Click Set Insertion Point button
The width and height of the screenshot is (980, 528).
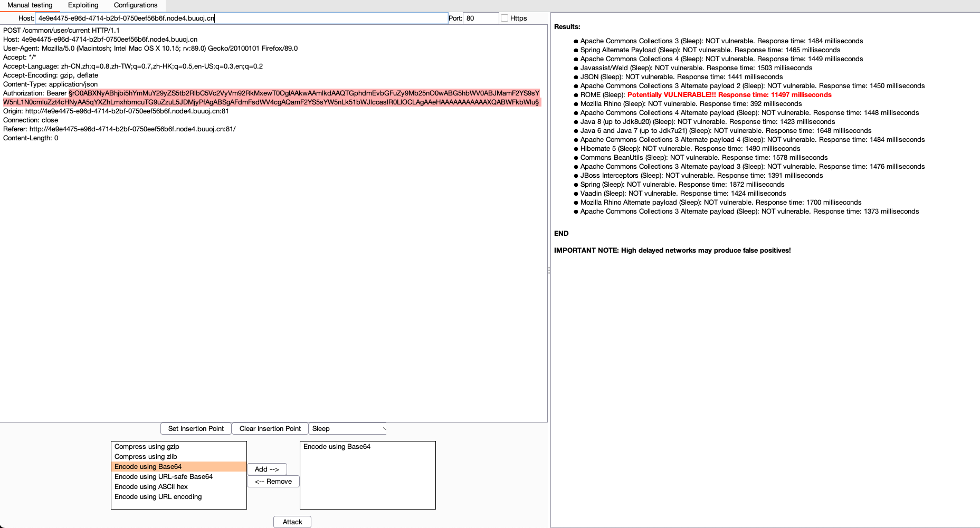(x=196, y=429)
